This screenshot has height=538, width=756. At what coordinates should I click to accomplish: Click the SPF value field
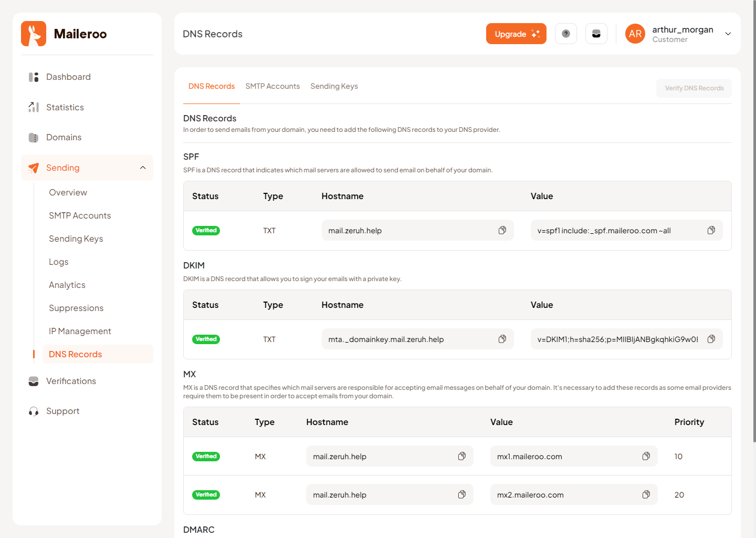627,230
